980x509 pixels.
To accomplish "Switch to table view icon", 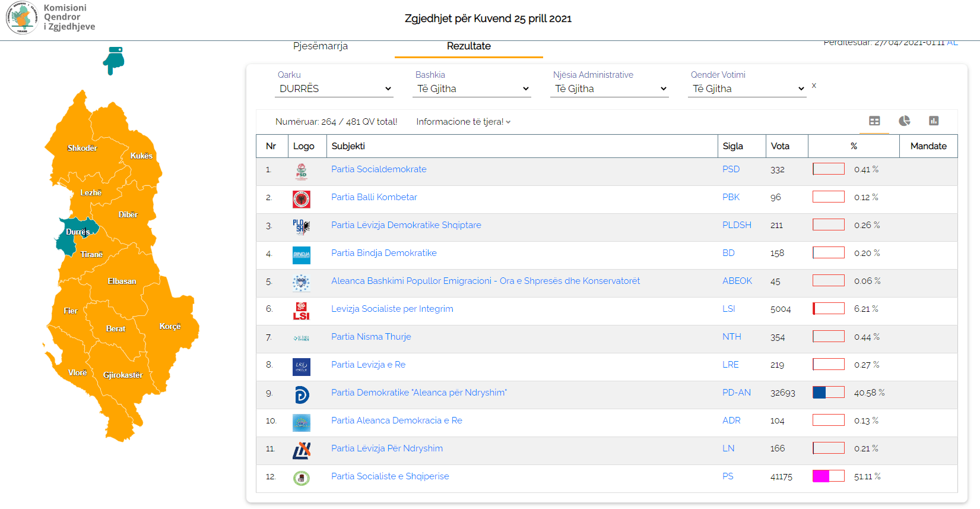I will 874,121.
